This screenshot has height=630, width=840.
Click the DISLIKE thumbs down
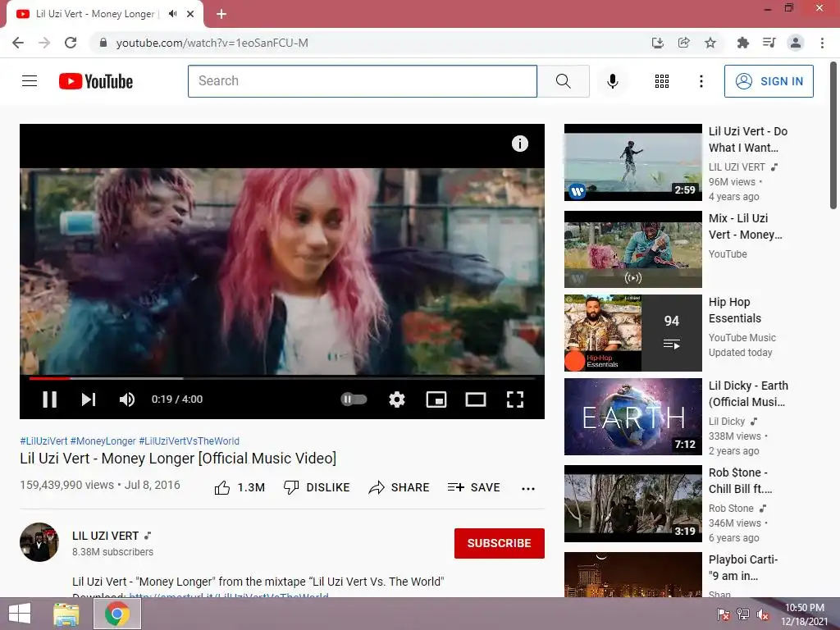click(x=316, y=487)
